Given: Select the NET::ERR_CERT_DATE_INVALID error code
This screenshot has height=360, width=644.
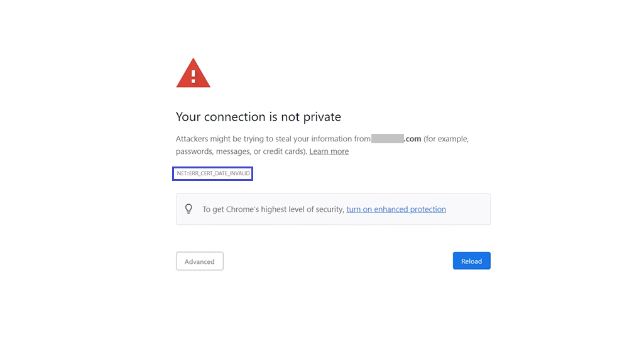Looking at the screenshot, I should coord(213,173).
